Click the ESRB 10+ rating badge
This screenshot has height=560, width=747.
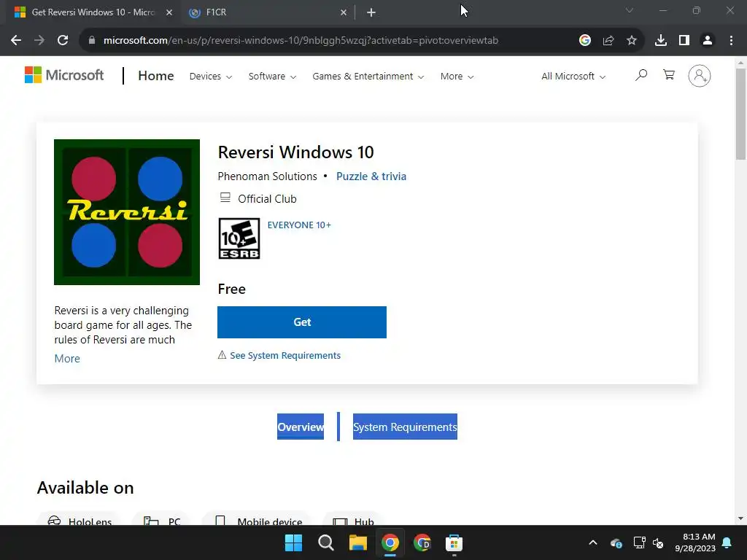(x=239, y=238)
